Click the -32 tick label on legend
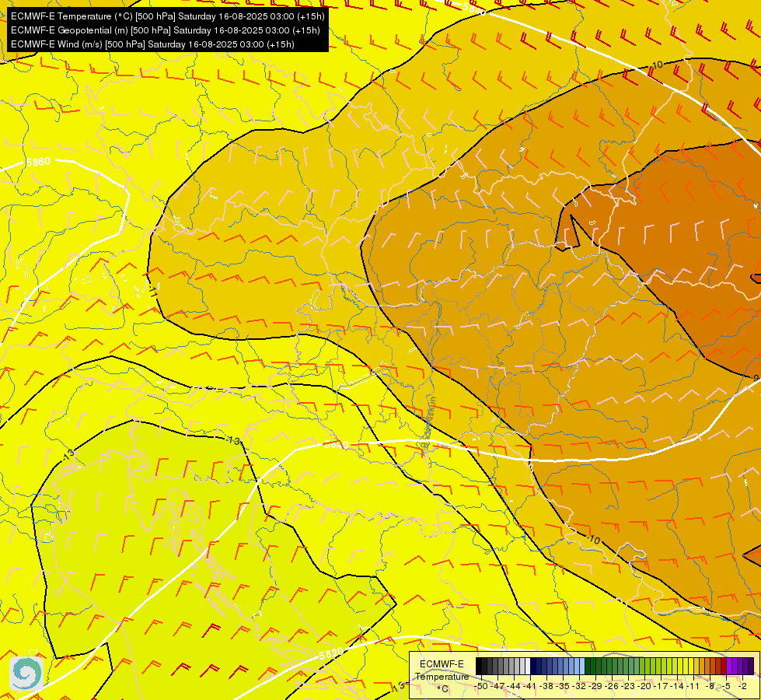 [579, 686]
